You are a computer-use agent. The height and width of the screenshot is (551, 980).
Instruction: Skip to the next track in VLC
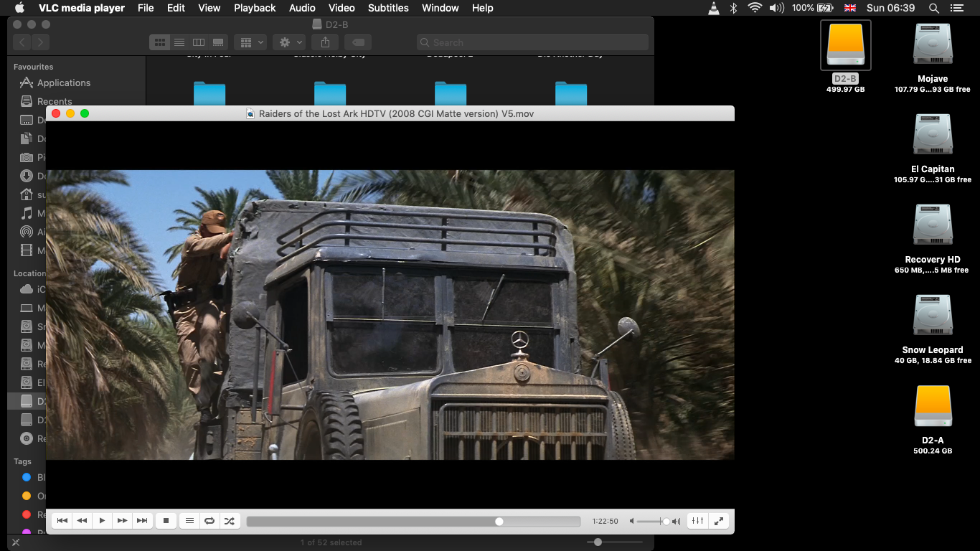143,521
